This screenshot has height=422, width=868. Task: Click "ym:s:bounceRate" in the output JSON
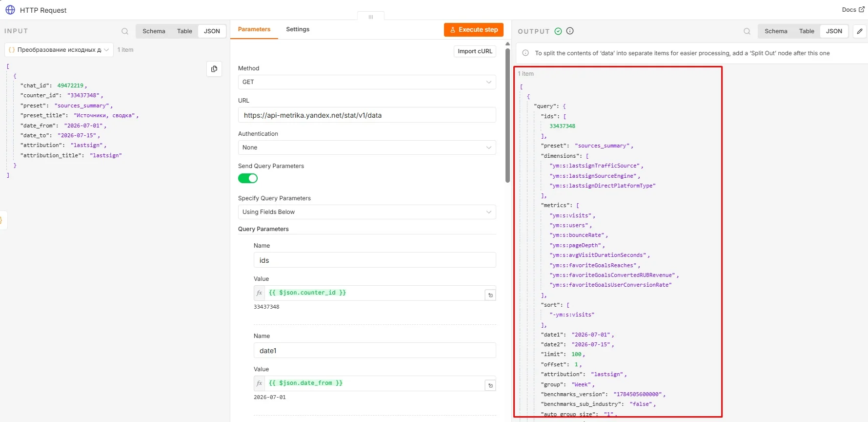tap(577, 235)
